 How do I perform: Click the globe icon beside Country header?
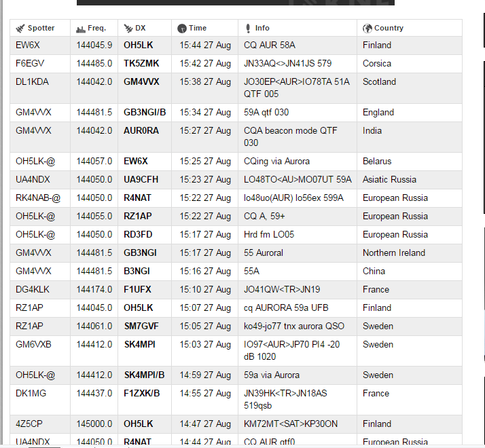367,29
